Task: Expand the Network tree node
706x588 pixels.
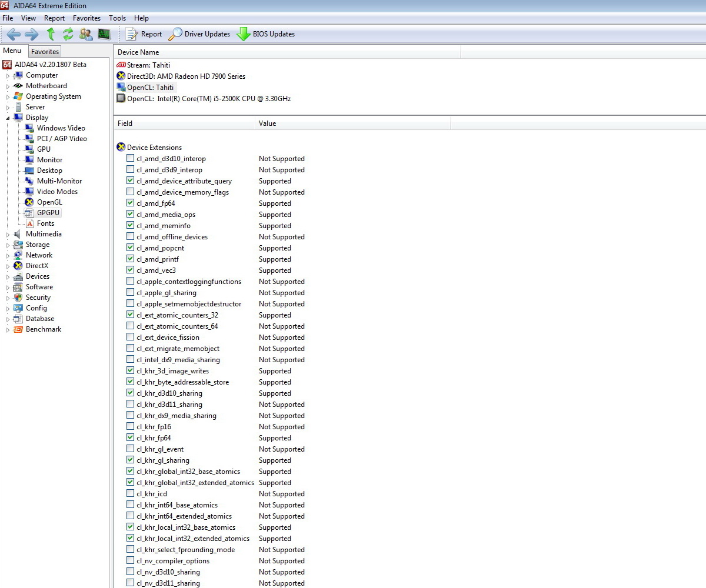Action: pos(8,256)
